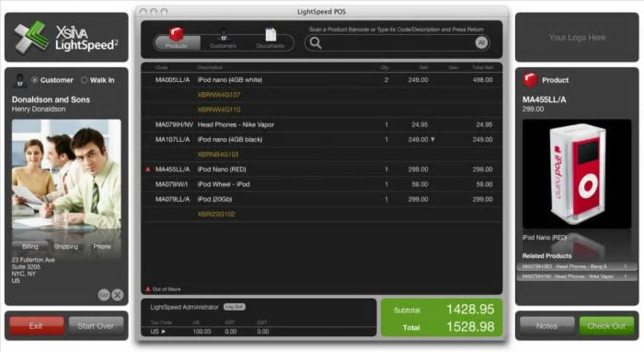The image size is (644, 352).
Task: Click total 498.00 in first row
Action: click(482, 80)
